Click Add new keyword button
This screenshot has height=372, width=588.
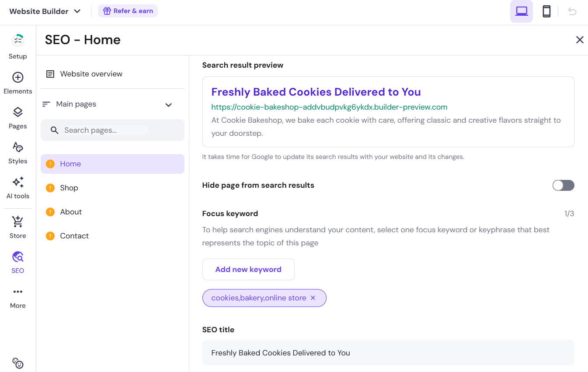click(248, 269)
